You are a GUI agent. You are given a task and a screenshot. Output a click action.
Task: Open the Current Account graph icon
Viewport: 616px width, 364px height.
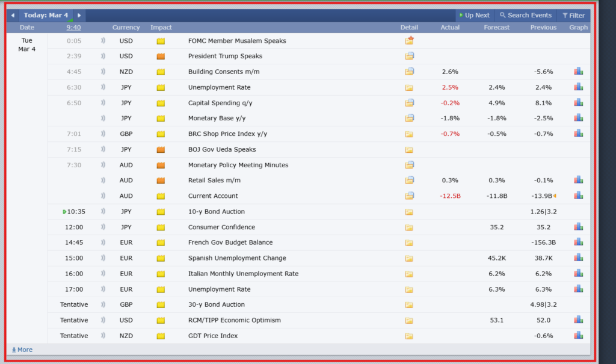[578, 196]
